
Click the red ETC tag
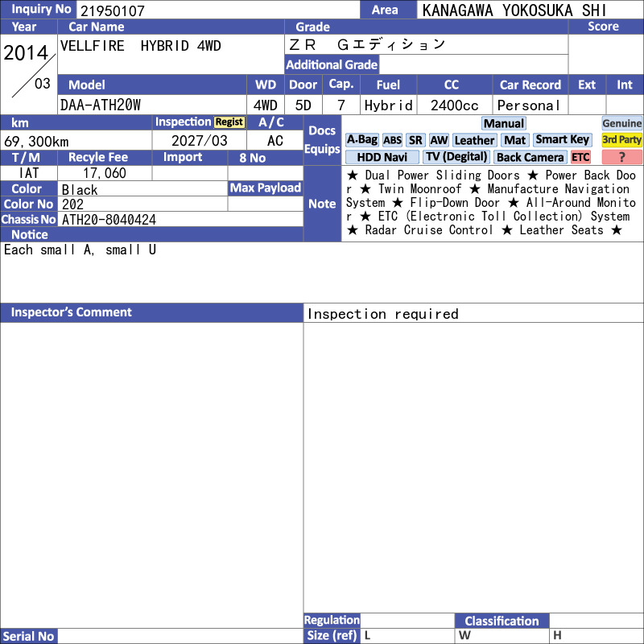point(580,157)
